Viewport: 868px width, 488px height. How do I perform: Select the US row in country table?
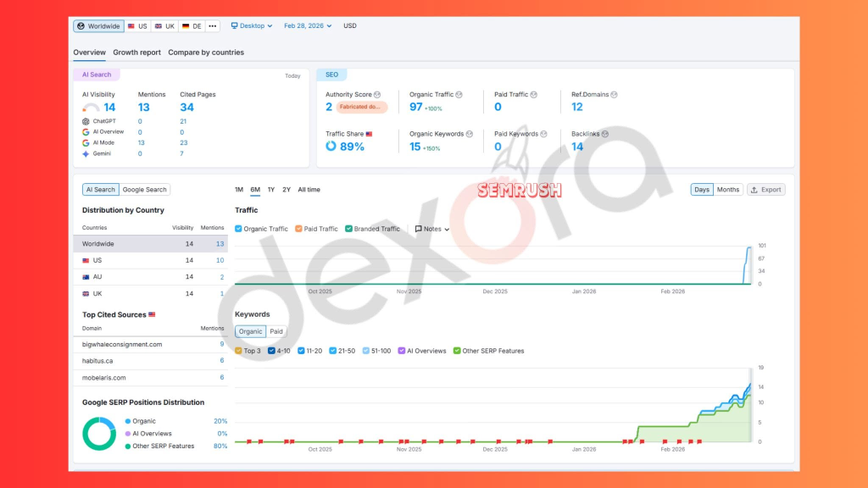click(x=151, y=261)
